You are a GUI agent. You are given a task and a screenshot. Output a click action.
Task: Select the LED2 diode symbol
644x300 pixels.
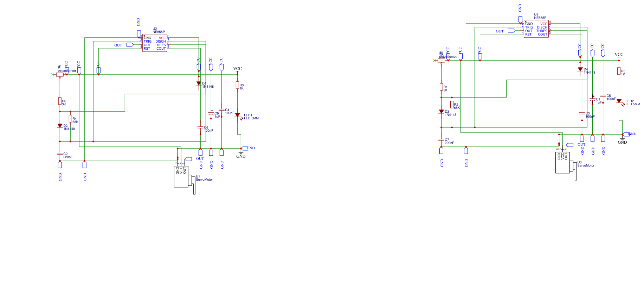tap(619, 101)
